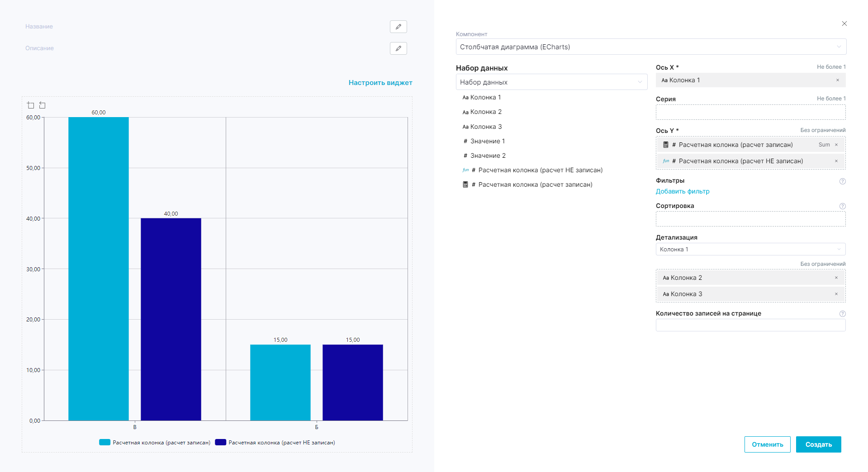Remove Колонка 1 from Ось X field
This screenshot has width=868, height=472.
(837, 80)
